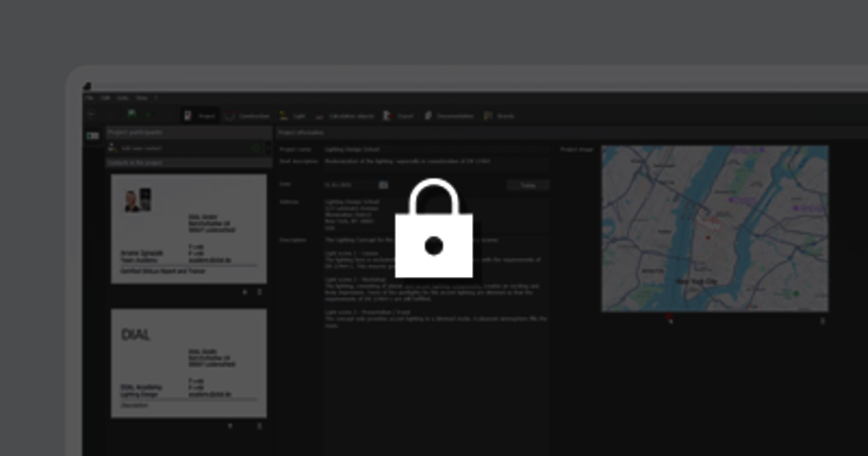Screen dimensions: 868x456
Task: Switch to the Construction mode tab
Action: click(x=248, y=116)
